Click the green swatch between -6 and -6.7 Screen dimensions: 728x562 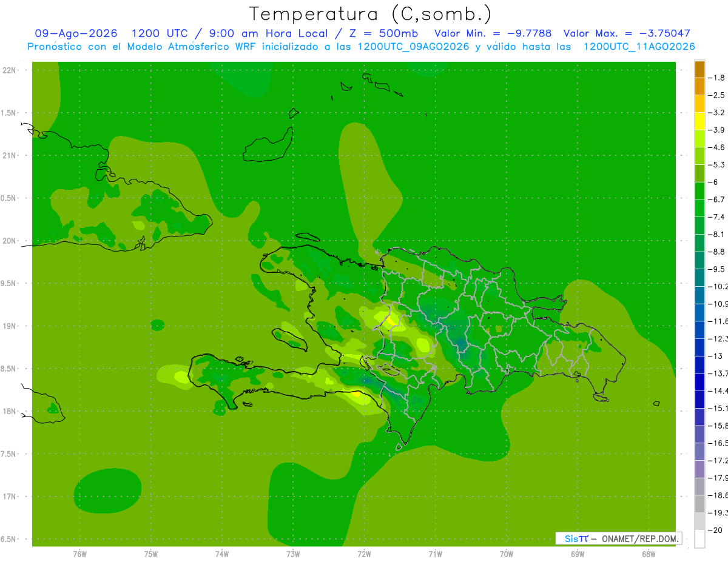click(x=699, y=191)
